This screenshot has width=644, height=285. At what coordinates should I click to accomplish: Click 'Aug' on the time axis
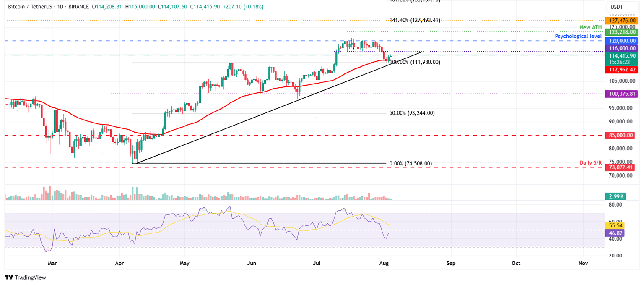(x=384, y=263)
